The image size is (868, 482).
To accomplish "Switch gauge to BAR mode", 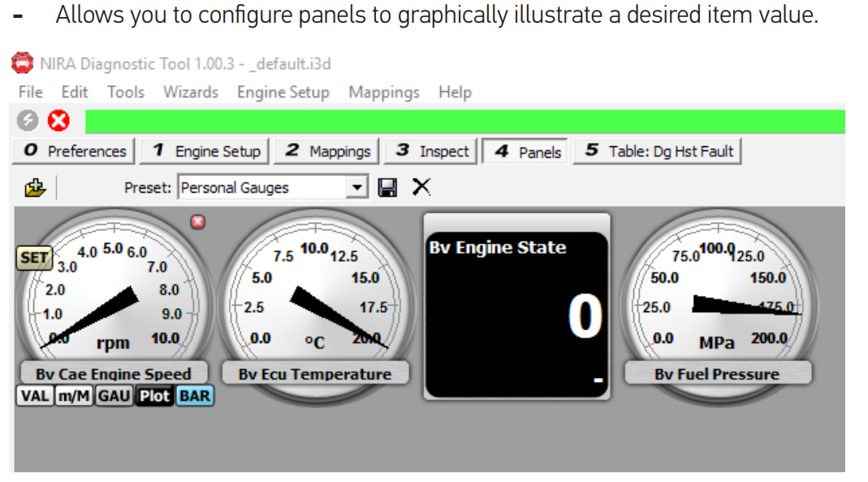I will pos(195,396).
